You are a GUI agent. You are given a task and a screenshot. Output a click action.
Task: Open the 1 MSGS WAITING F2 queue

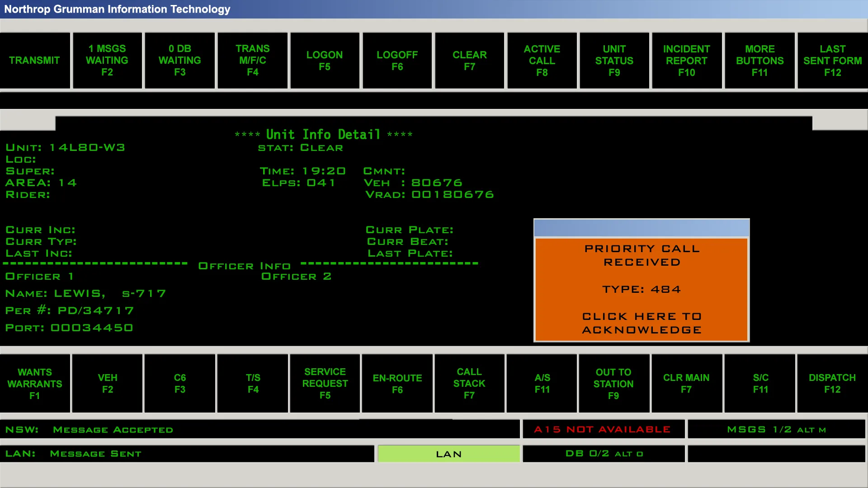point(107,61)
